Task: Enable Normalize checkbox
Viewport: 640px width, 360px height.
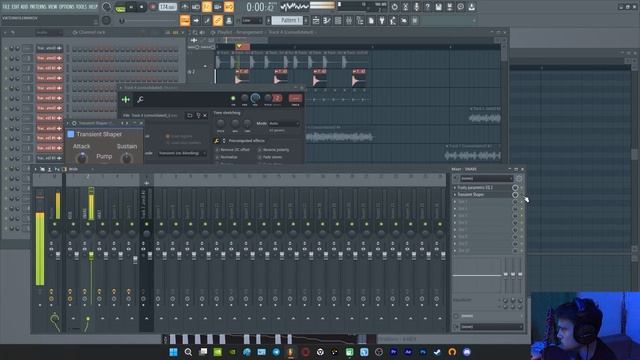Action: point(217,157)
